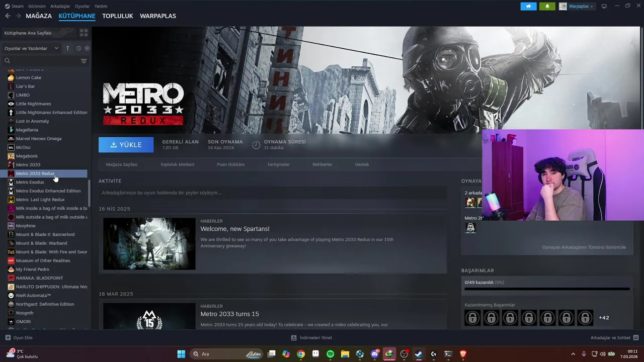The image size is (644, 362).
Task: Open the Terminal icon in taskbar
Action: point(448,354)
